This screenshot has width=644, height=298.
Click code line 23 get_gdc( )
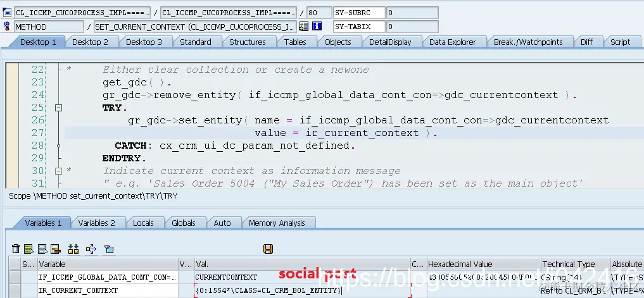(137, 82)
